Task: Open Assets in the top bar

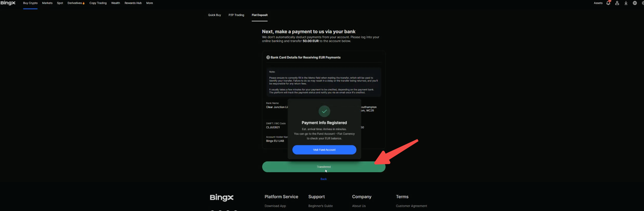Action: point(598,3)
